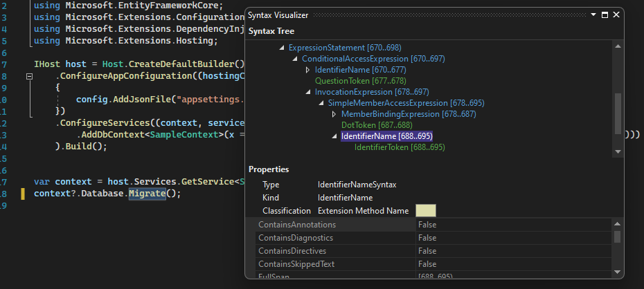Image resolution: width=644 pixels, height=289 pixels.
Task: Close the Syntax Visualizer panel
Action: 616,15
